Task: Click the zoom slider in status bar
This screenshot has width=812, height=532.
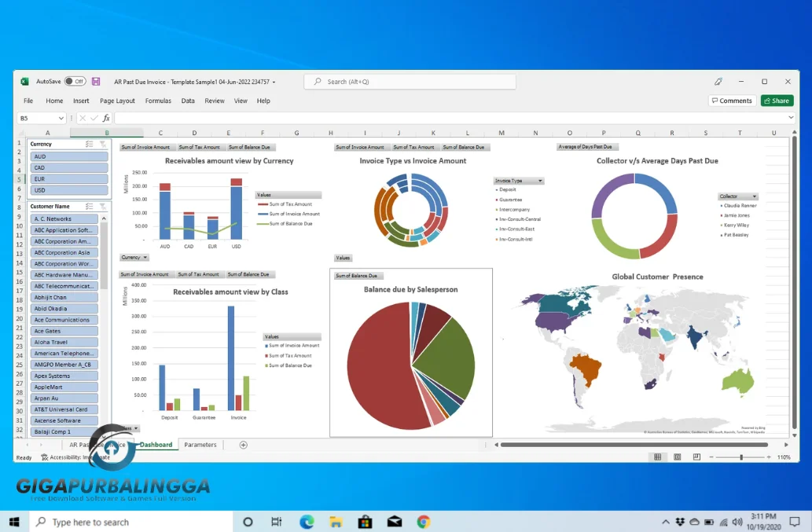Action: click(740, 457)
